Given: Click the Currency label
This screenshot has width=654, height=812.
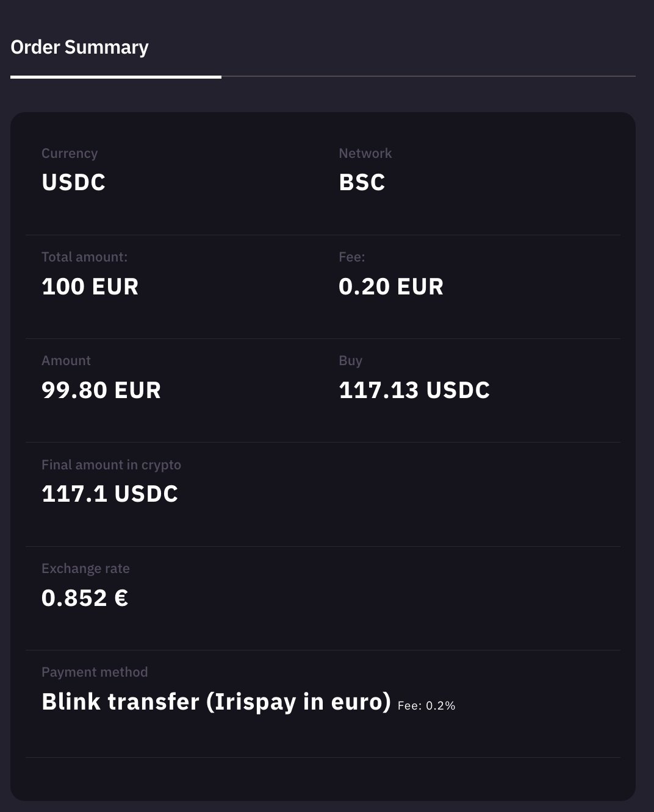Looking at the screenshot, I should coord(70,154).
